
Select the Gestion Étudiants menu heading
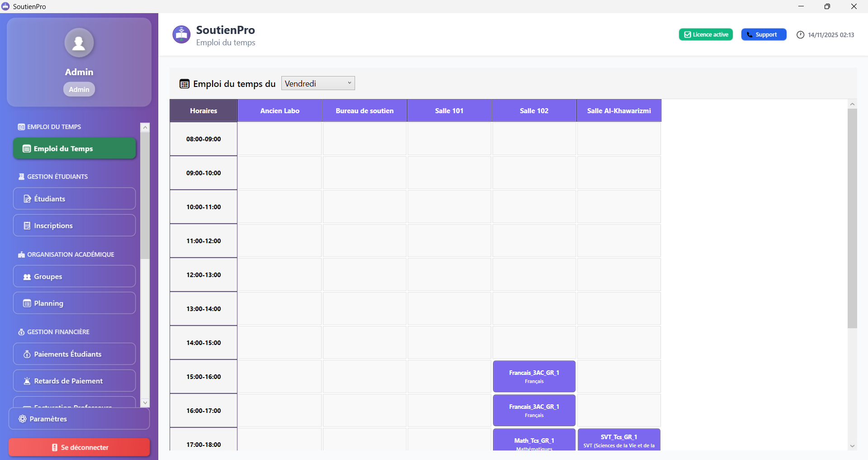(57, 176)
